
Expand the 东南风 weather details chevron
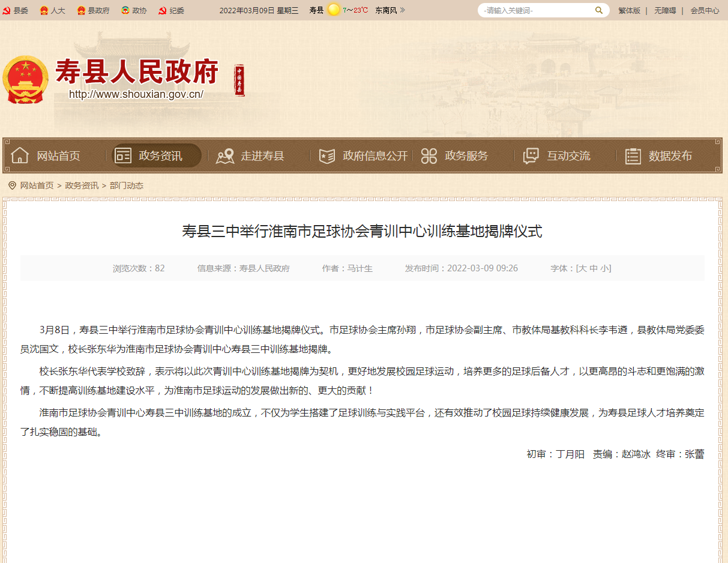click(x=403, y=10)
